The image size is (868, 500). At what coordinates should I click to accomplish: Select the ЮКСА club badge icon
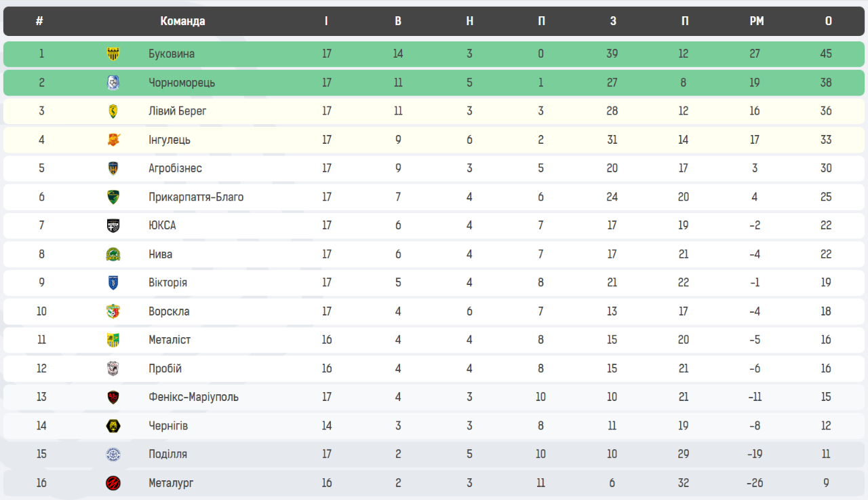[113, 226]
